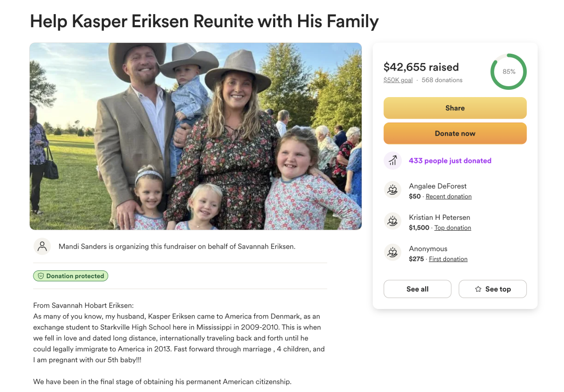
Task: Click the Share button
Action: click(455, 108)
